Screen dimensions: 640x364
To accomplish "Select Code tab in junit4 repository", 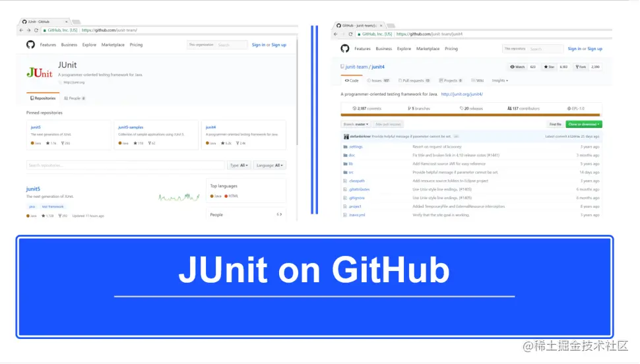I will (352, 81).
